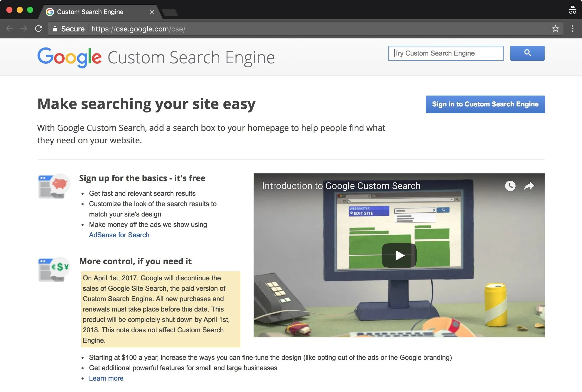Click the piggy bank basics icon
Viewport: 582px width, 392px height.
point(54,186)
